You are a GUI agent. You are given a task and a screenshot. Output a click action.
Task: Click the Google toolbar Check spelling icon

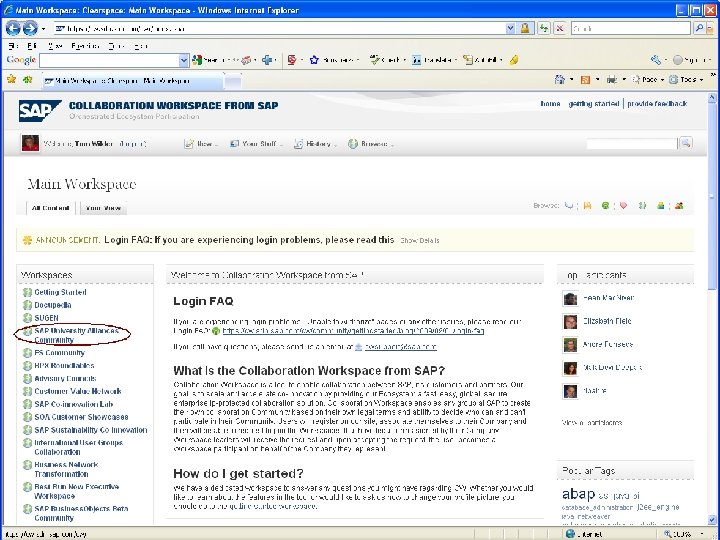coord(374,60)
